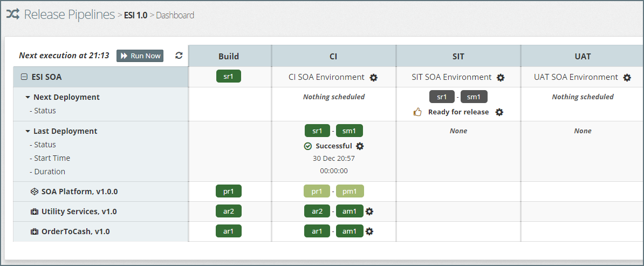Click gear icon in Utility Services CI row
Screen dimensions: 644x266
[x=369, y=212]
